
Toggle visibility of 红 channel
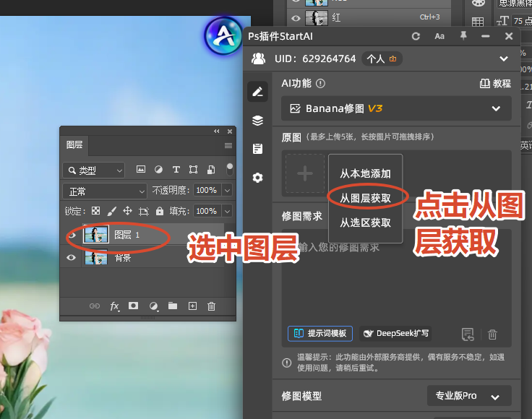point(296,18)
